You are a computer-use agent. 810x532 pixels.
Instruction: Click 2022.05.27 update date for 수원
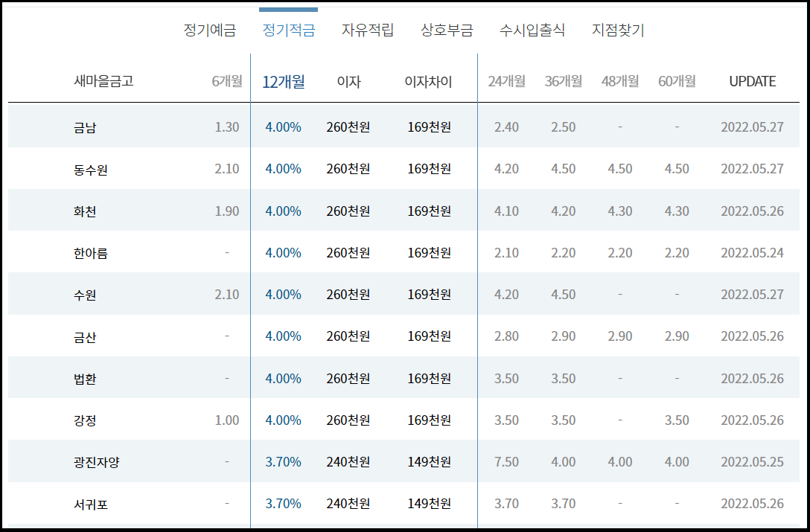(753, 295)
